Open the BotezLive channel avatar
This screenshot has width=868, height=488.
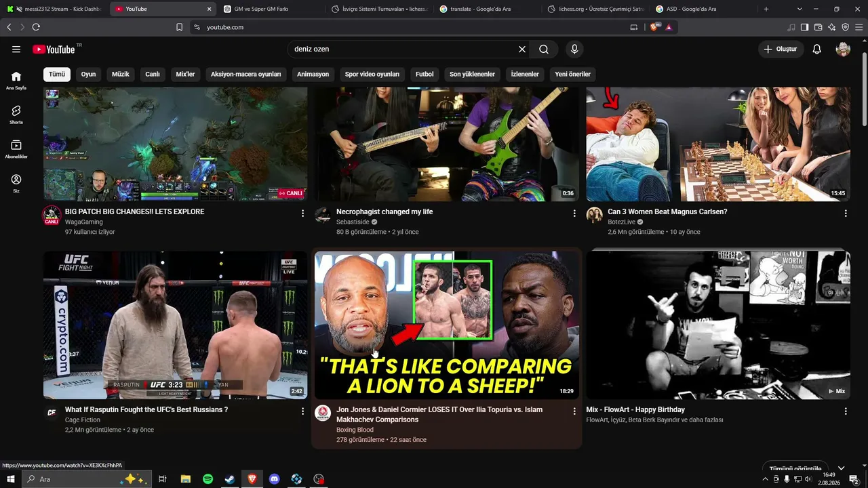pos(595,216)
